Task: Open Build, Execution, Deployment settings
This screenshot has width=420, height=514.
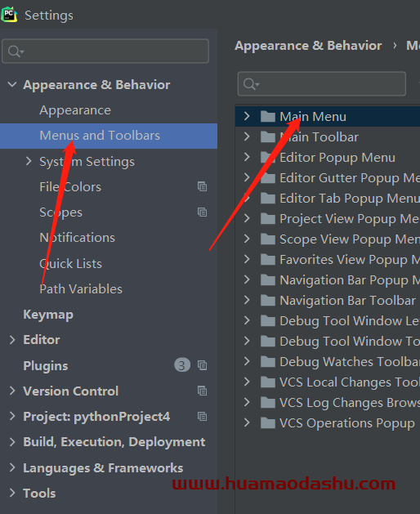Action: tap(114, 442)
